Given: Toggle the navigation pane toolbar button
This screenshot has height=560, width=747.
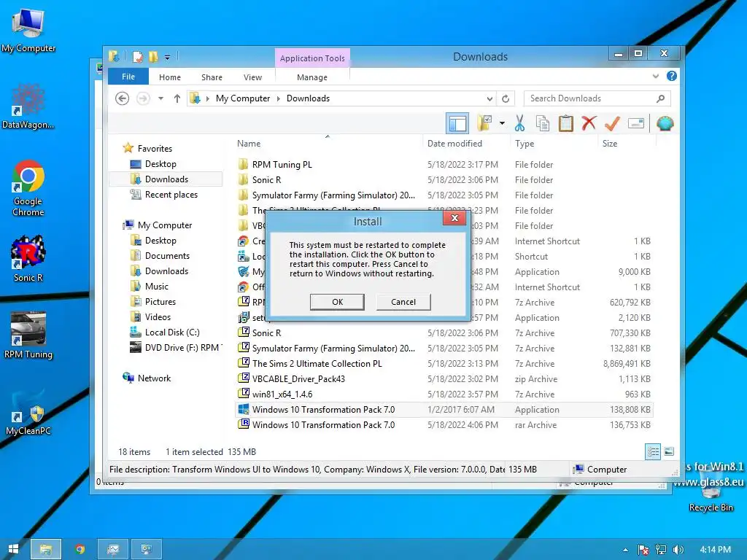Looking at the screenshot, I should click(457, 124).
